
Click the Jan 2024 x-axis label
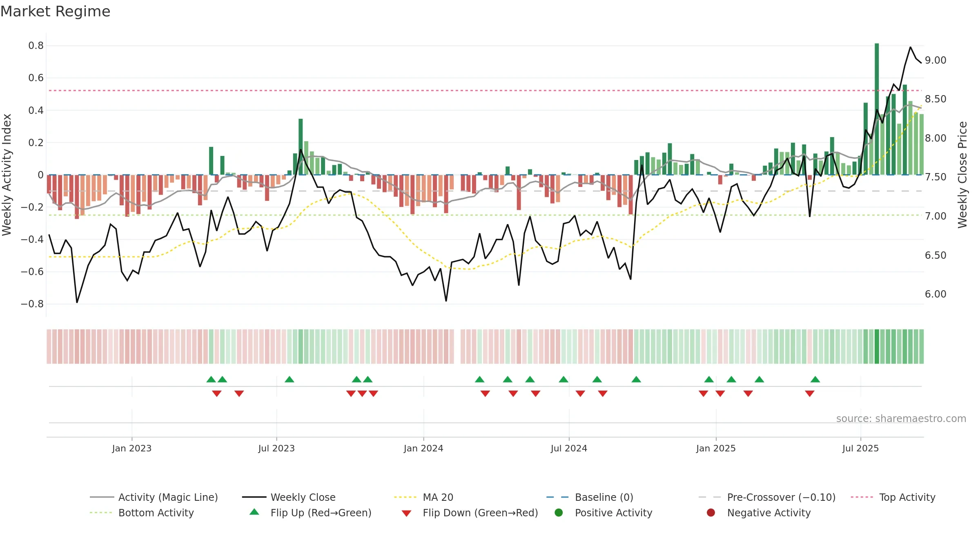[x=423, y=448]
